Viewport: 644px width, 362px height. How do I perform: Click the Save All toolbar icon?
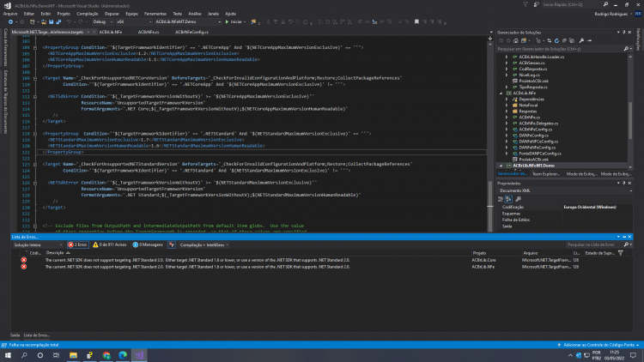pos(58,21)
